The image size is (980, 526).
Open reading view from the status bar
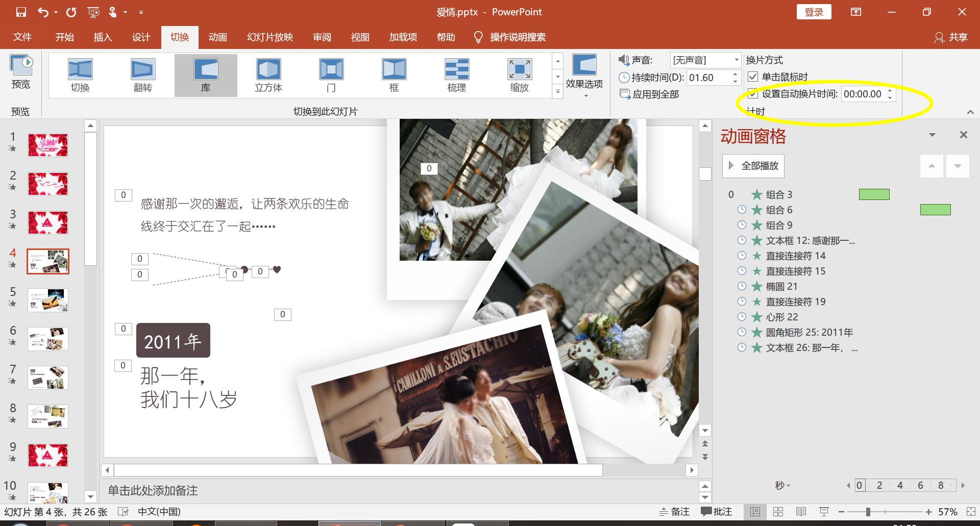(801, 512)
